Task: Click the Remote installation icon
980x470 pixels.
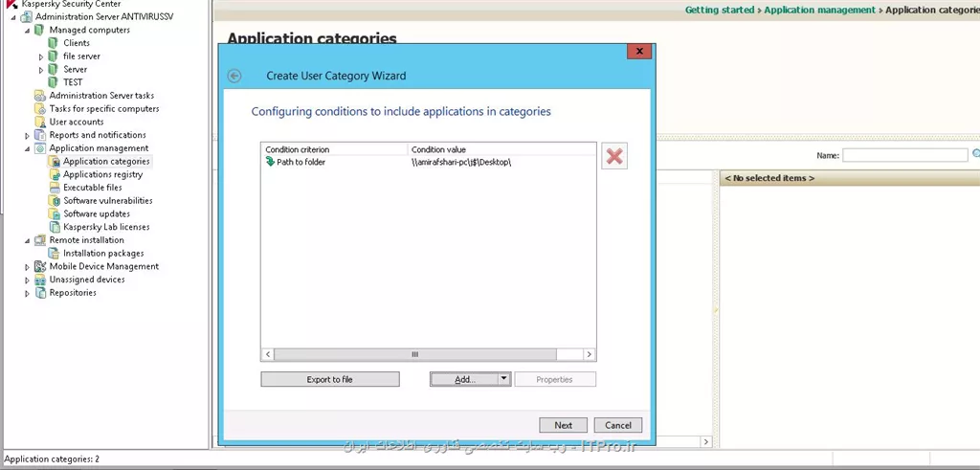Action: [39, 240]
